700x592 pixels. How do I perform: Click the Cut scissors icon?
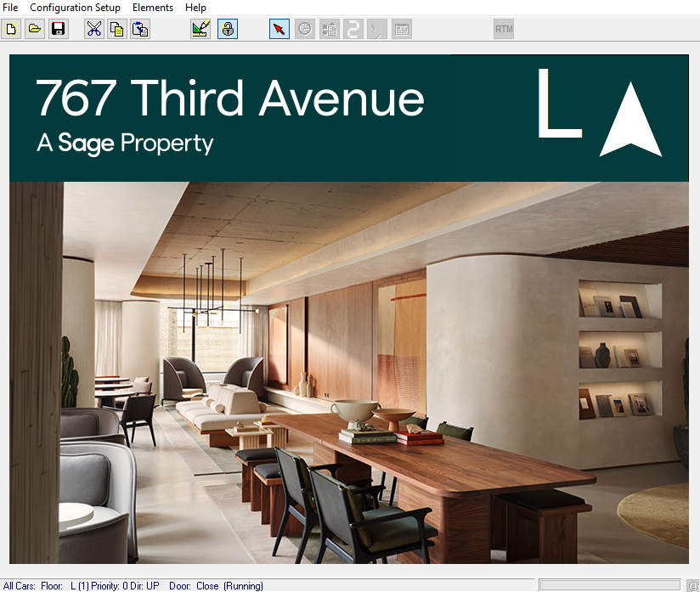coord(93,29)
